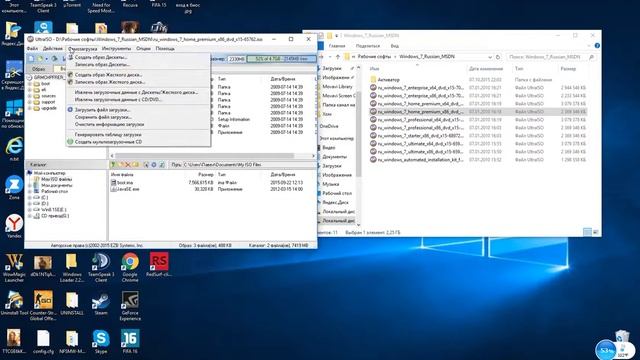Open the Опции menu in UltraISO

coord(143,49)
